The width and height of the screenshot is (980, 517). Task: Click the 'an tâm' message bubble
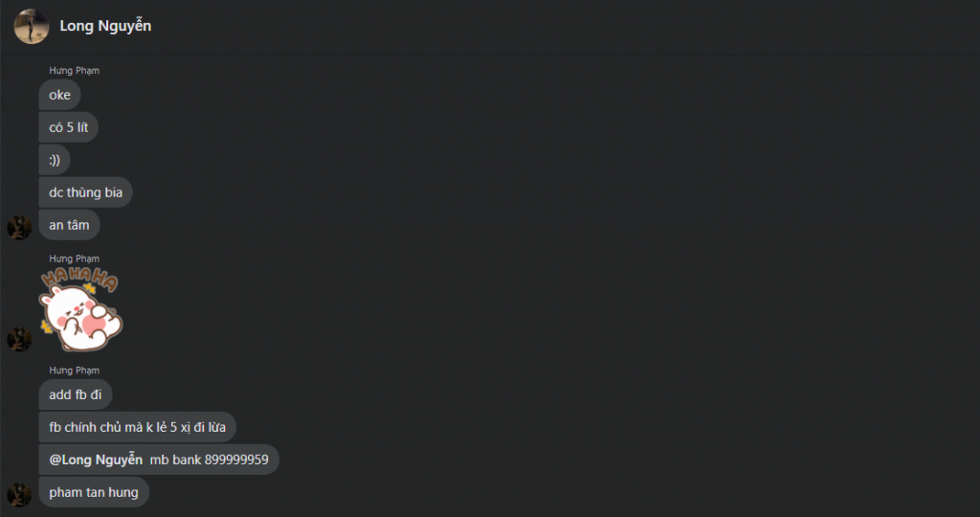pyautogui.click(x=69, y=225)
